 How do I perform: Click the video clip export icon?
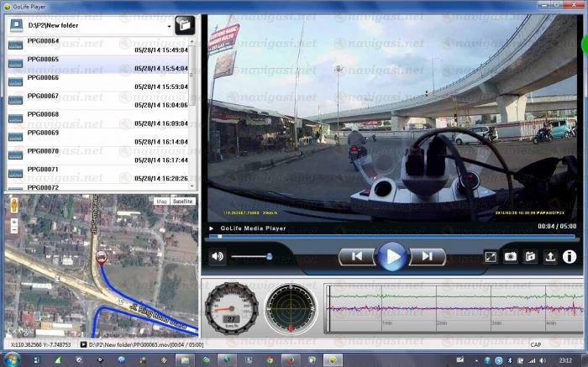click(x=530, y=257)
